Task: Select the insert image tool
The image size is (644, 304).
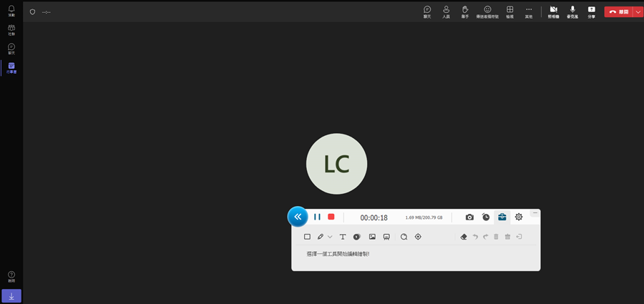Action: click(x=372, y=237)
